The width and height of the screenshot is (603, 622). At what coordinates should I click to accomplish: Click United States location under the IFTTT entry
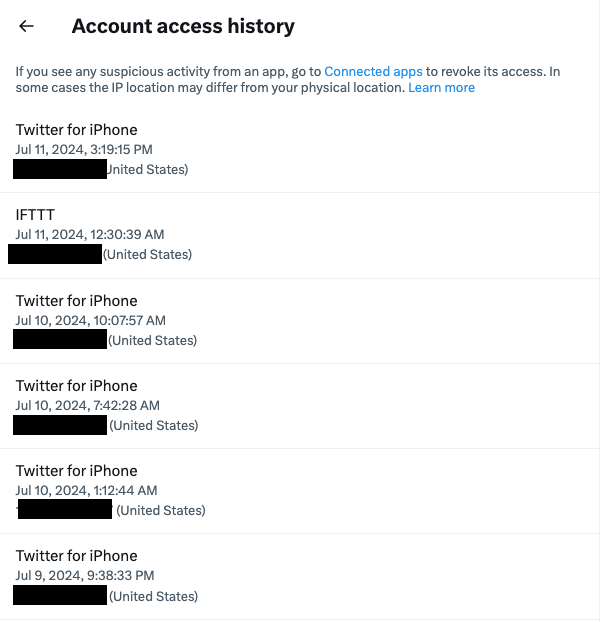point(147,255)
